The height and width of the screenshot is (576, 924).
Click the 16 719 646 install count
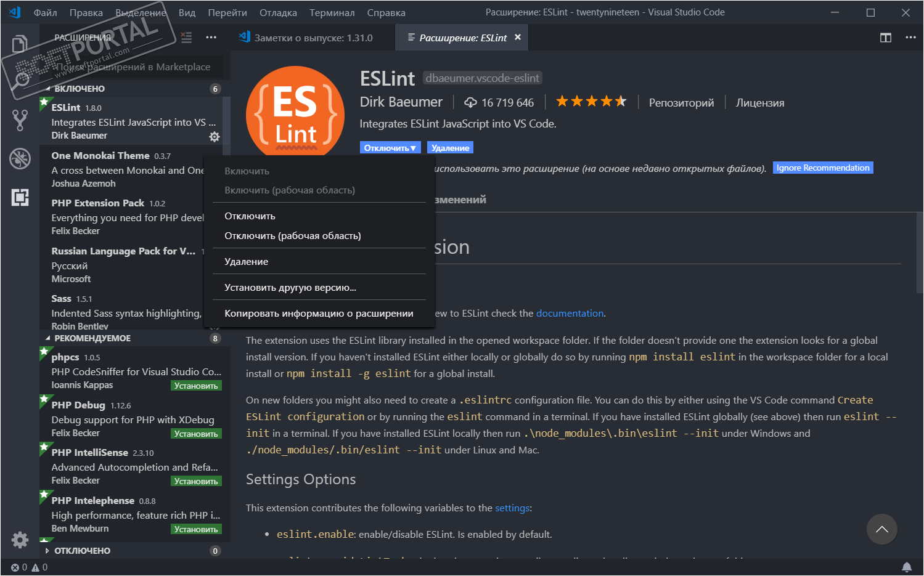tap(499, 102)
